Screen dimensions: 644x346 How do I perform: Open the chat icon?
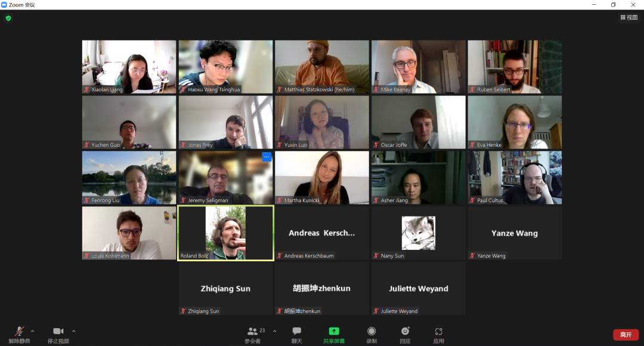click(x=296, y=331)
